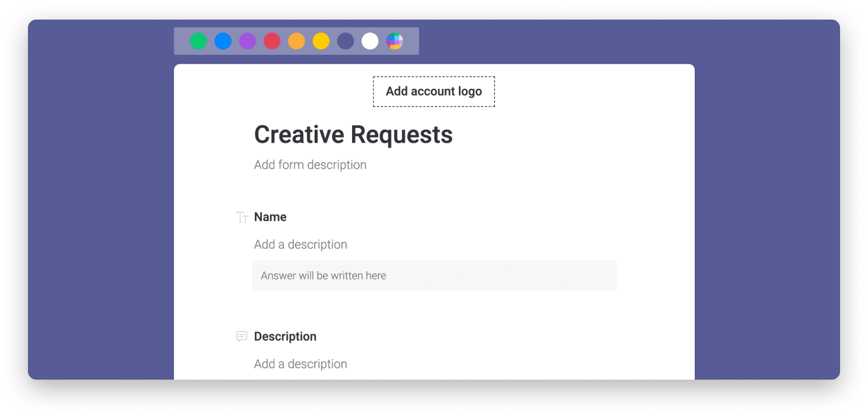Select the text question type icon beside Name
The width and height of the screenshot is (868, 416).
tap(242, 217)
